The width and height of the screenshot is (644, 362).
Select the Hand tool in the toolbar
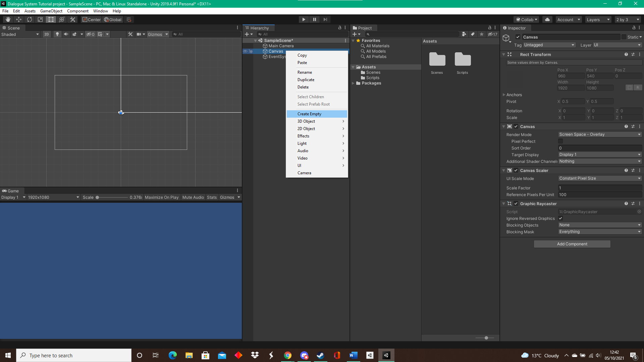7,19
